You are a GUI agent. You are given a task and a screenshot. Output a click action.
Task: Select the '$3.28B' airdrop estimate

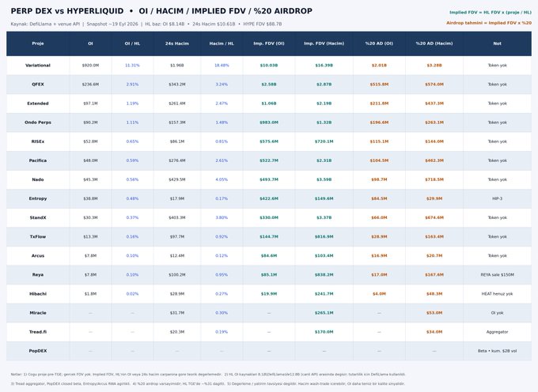pos(434,66)
